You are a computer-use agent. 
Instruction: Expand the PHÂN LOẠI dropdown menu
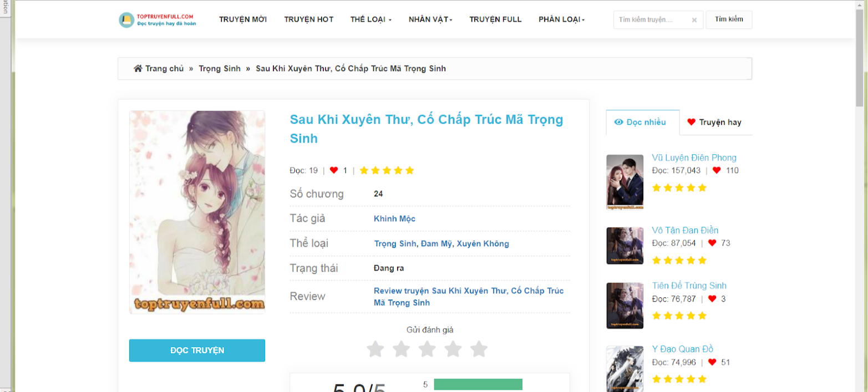(561, 19)
